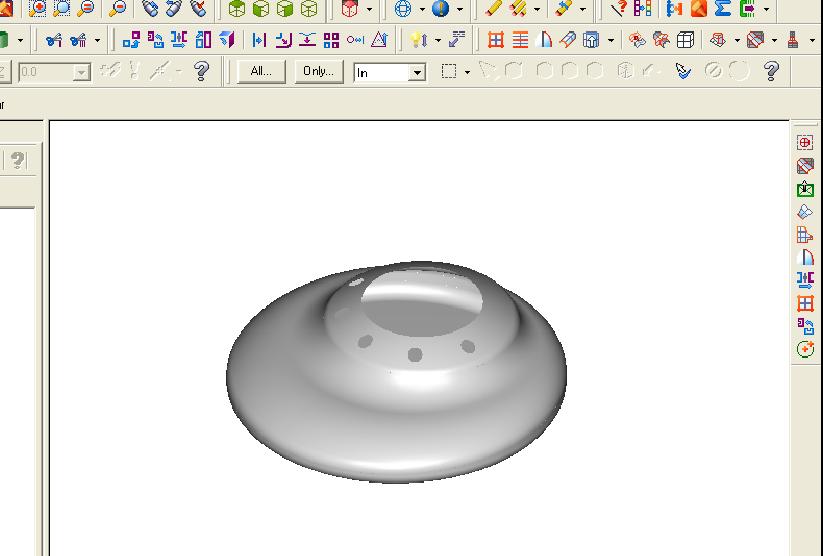Click the blue wireframe globe icon
Image resolution: width=823 pixels, height=556 pixels.
pos(403,8)
